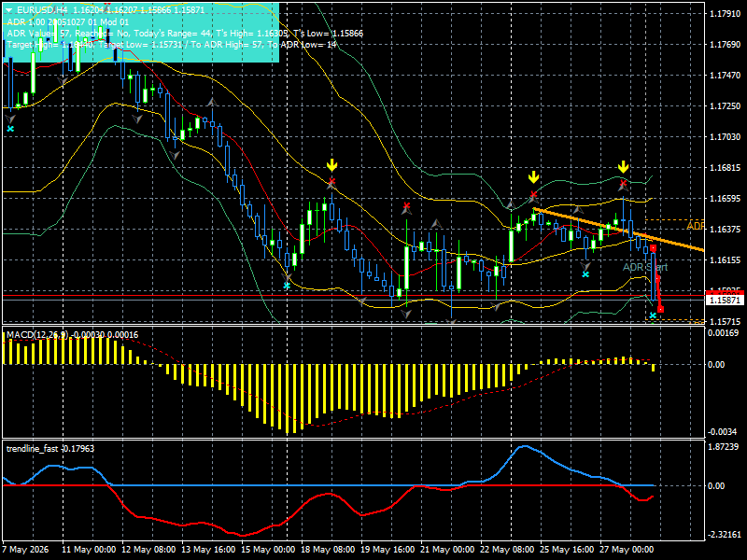Select the lower red square handle of the red line
The width and height of the screenshot is (747, 560).
(660, 310)
